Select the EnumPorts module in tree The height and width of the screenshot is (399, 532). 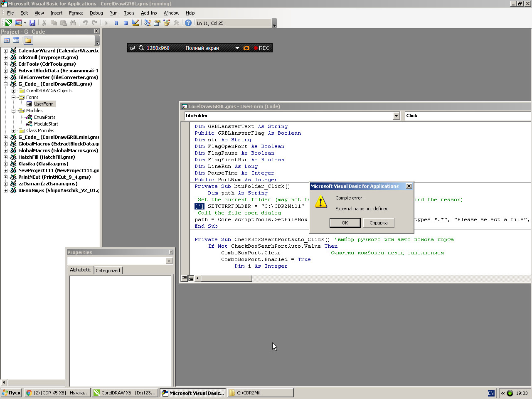(44, 117)
